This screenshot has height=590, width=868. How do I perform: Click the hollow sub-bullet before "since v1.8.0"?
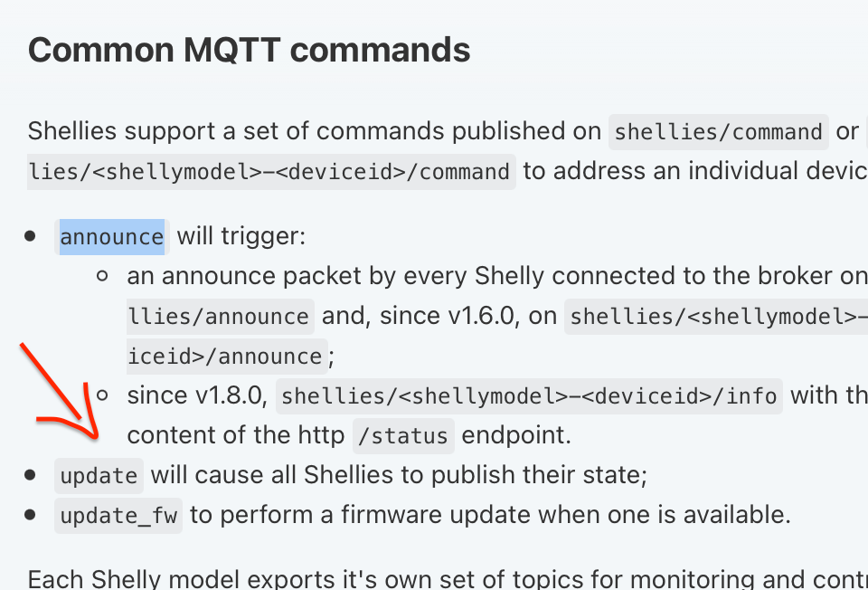pos(102,395)
